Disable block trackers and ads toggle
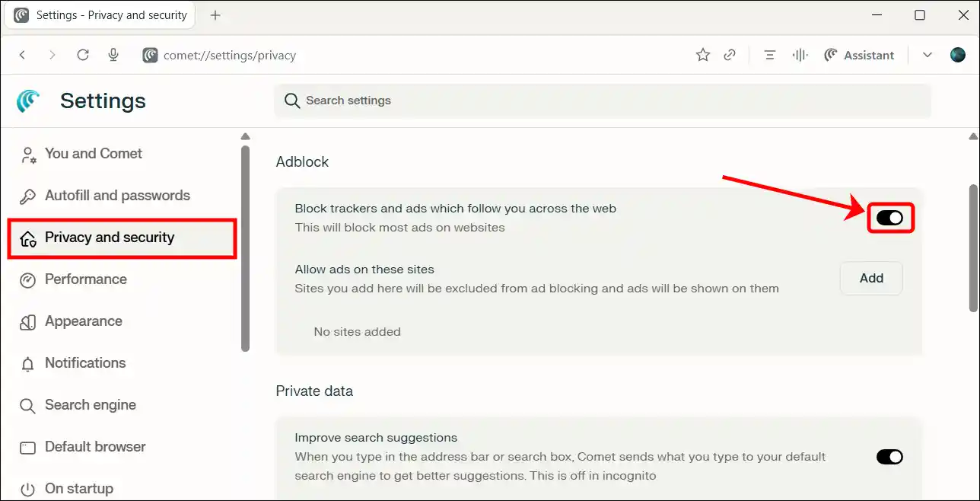This screenshot has width=980, height=501. [x=889, y=218]
